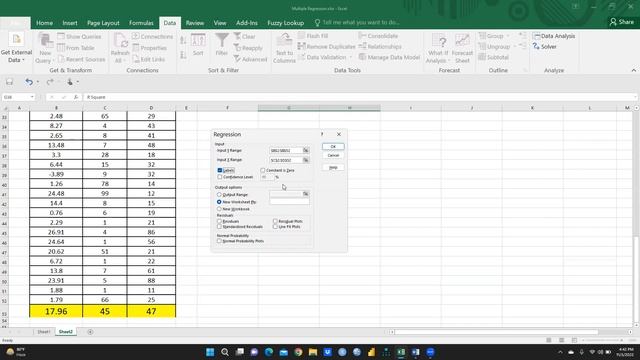
Task: Check the Residuals checkbox
Action: tap(220, 221)
